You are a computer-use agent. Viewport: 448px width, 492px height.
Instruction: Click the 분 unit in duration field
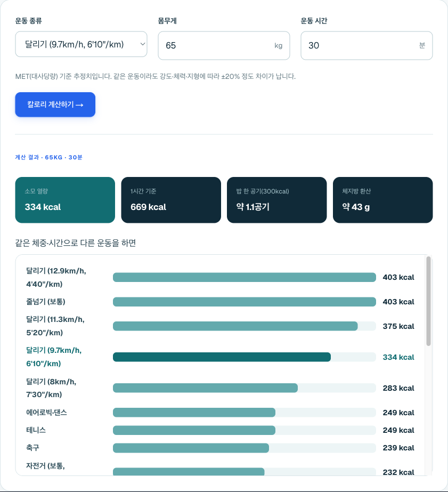click(422, 45)
